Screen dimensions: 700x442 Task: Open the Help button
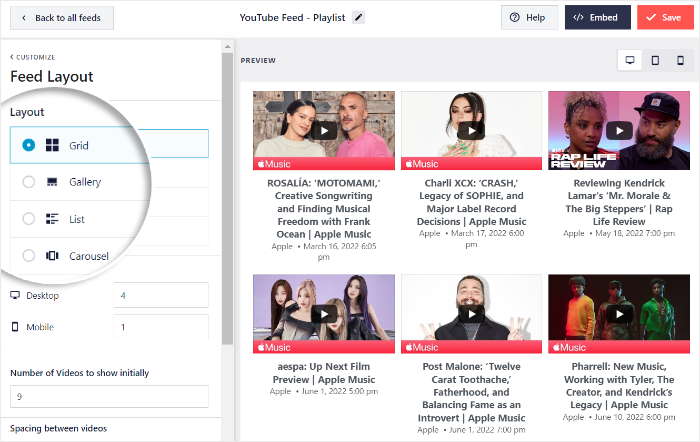coord(529,17)
